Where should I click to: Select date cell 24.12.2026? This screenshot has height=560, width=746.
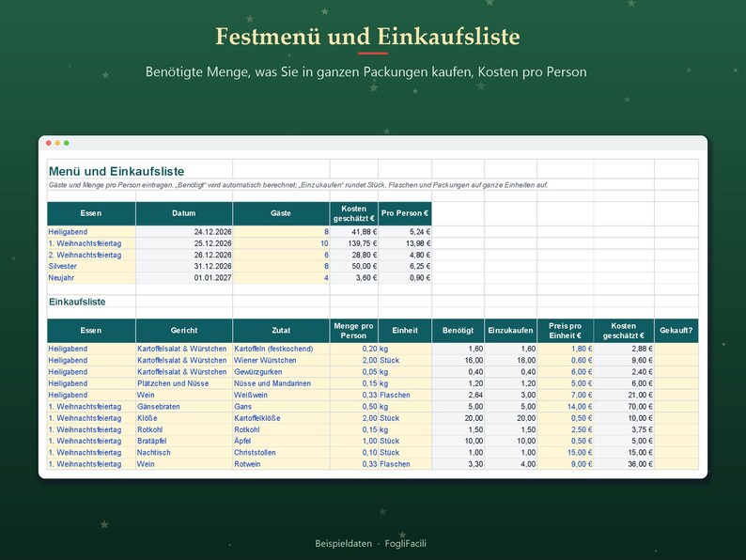pyautogui.click(x=184, y=232)
